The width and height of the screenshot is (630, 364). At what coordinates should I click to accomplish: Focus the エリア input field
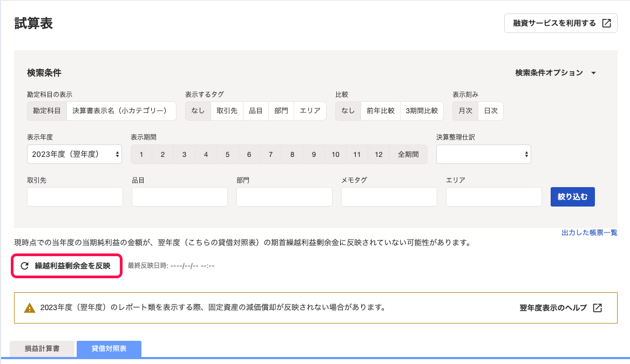point(494,197)
